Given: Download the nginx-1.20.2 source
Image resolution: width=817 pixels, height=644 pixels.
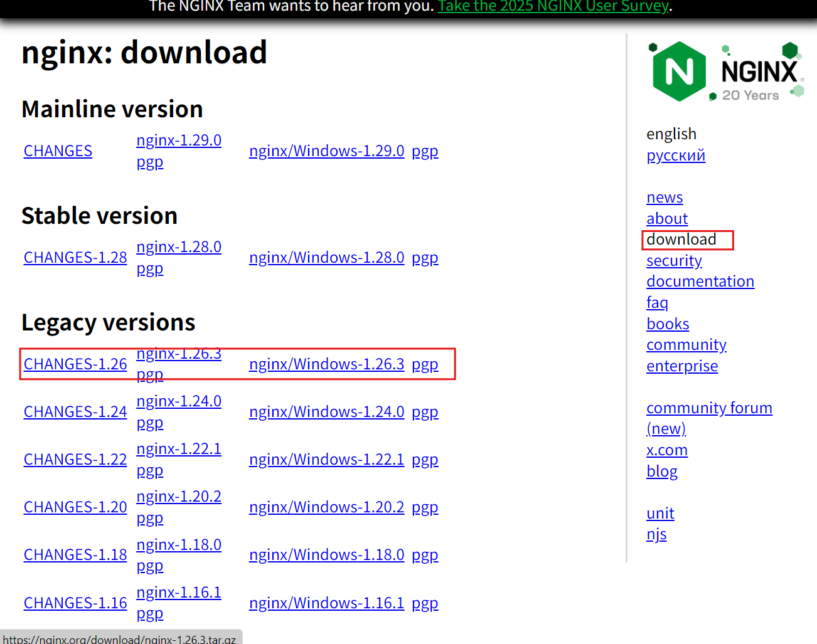Looking at the screenshot, I should click(x=179, y=497).
